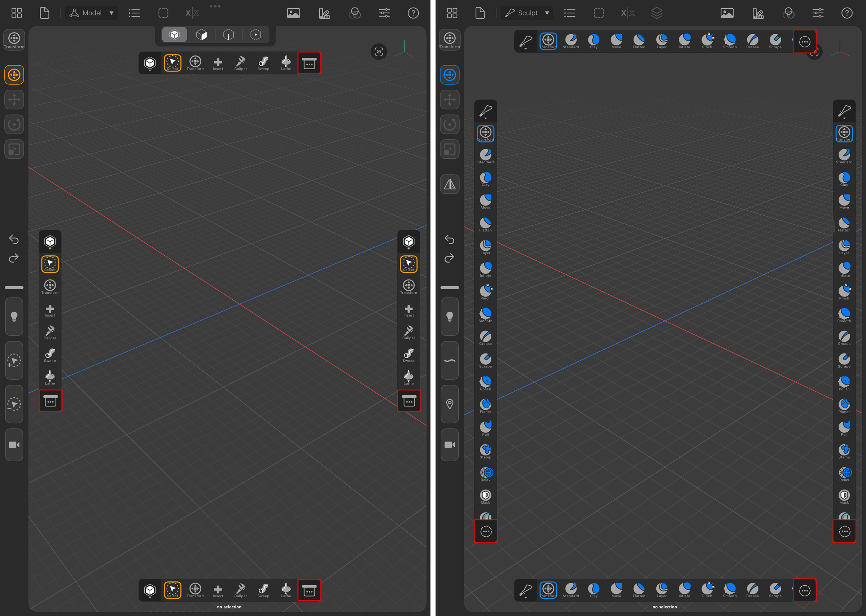Screen dimensions: 866x616
Task: Click the Transform button in Model window's sidebar
Action: click(14, 40)
